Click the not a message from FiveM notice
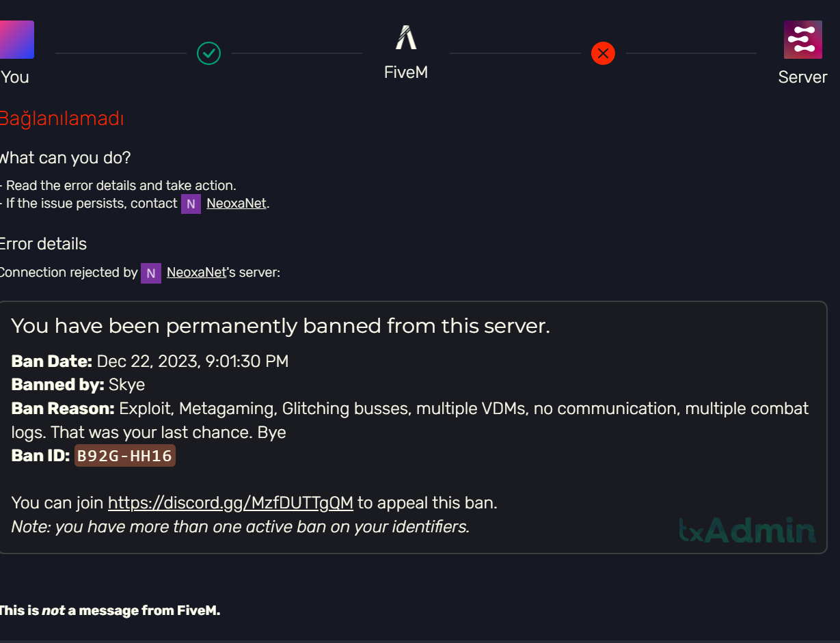Screen dimensions: 840x643 pyautogui.click(x=109, y=611)
